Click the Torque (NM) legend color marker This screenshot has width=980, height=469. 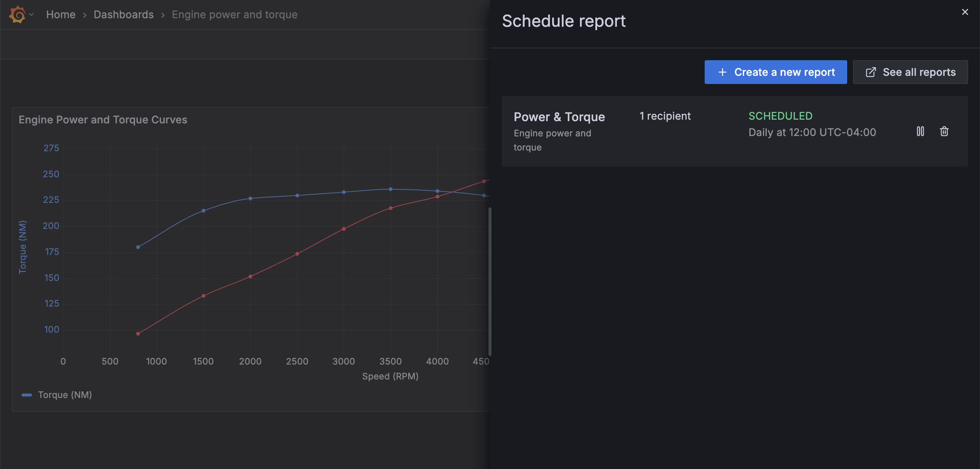click(28, 395)
